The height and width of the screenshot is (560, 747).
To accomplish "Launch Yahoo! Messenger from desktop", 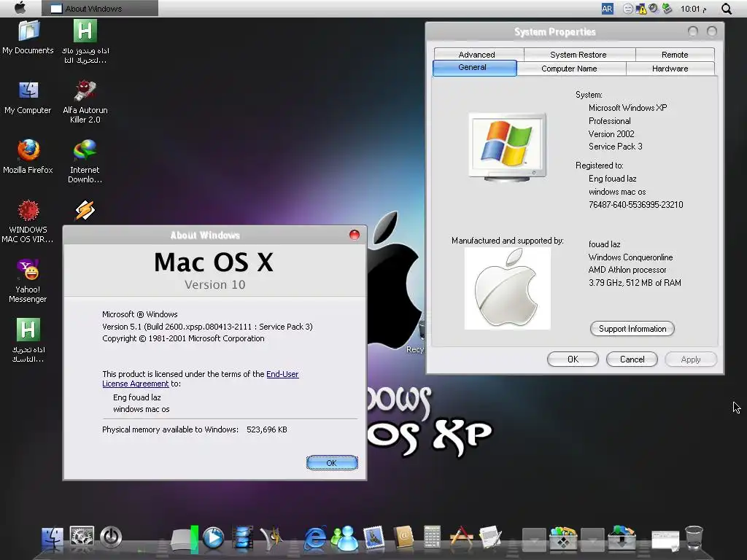I will coord(28,281).
